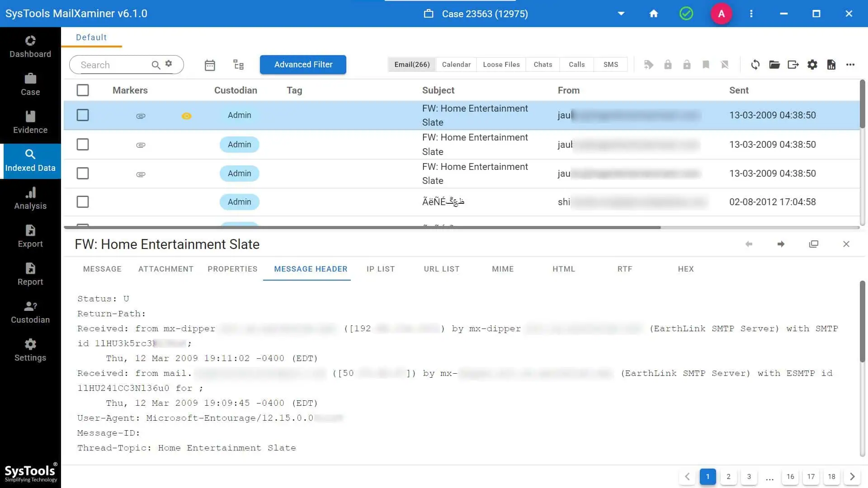The height and width of the screenshot is (488, 868).
Task: Open Settings in the sidebar
Action: (30, 350)
